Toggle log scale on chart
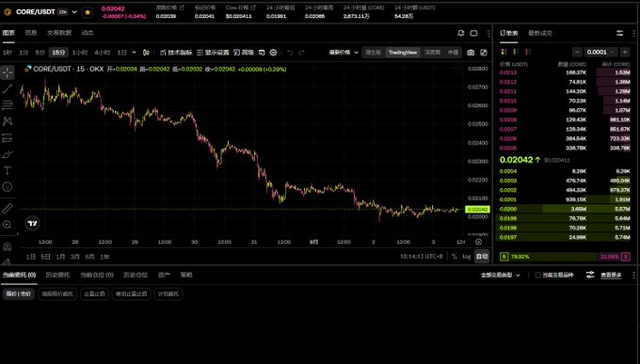Image resolution: width=640 pixels, height=364 pixels. point(467,257)
